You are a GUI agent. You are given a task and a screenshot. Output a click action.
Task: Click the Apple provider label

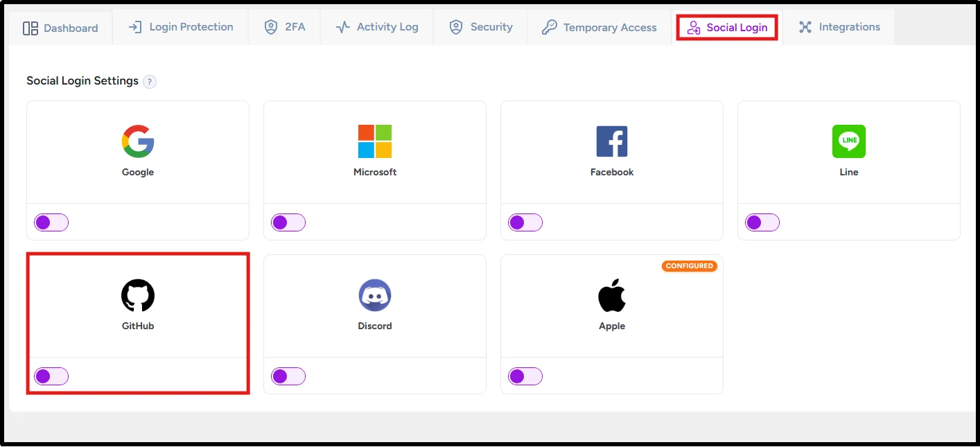612,326
